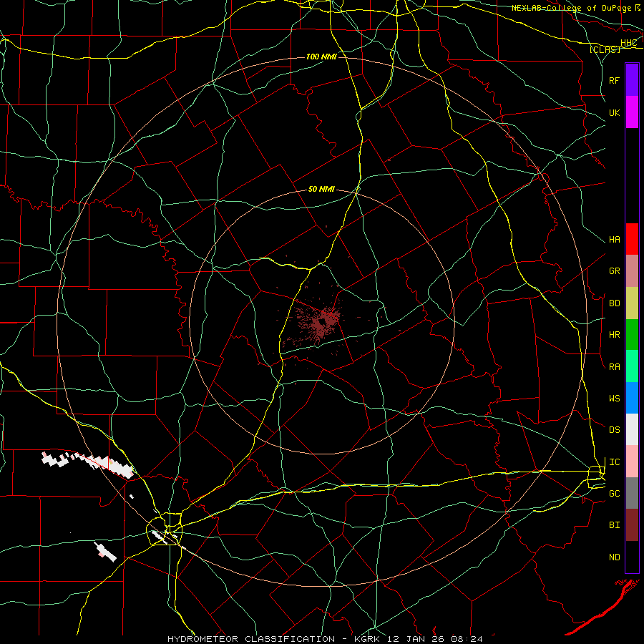This screenshot has width=644, height=644.
Task: Click the 12 JAN 26 date text
Action: pyautogui.click(x=416, y=639)
